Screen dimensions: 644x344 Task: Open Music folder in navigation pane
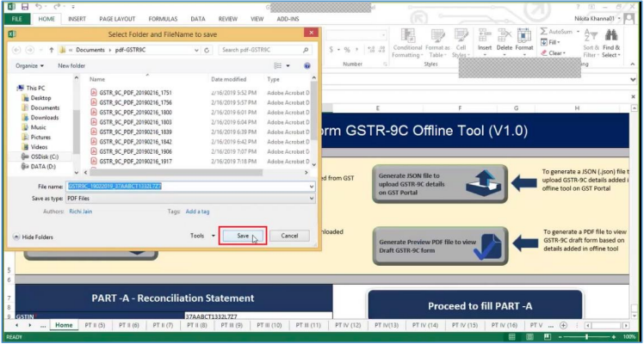pyautogui.click(x=38, y=127)
